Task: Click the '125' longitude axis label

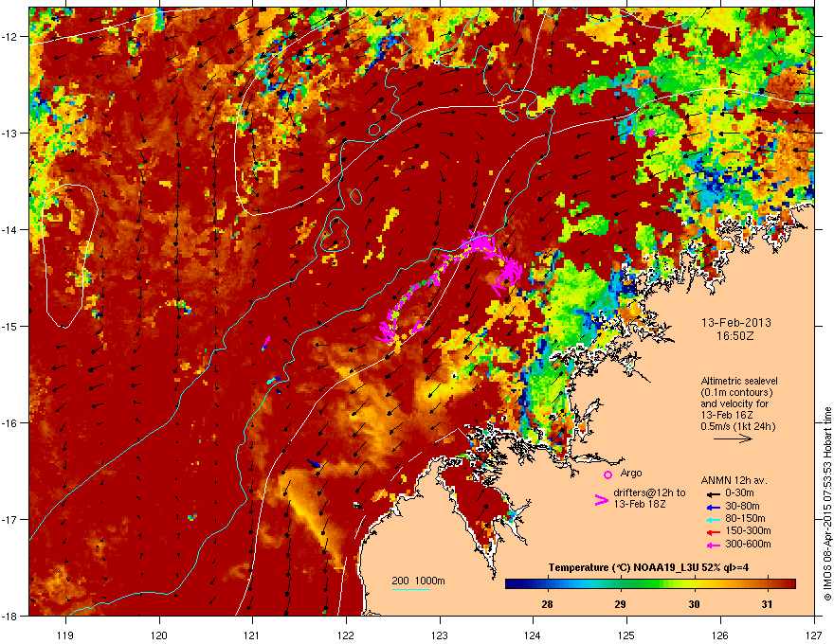Action: point(626,635)
